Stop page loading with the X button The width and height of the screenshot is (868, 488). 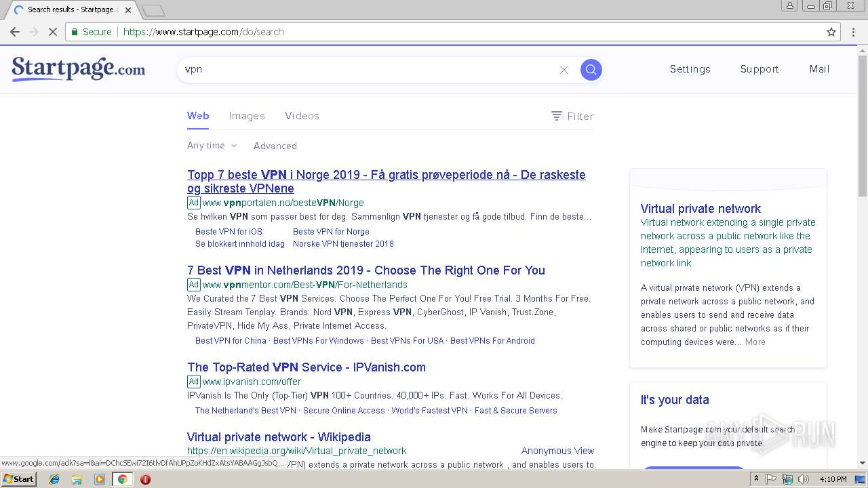point(53,32)
